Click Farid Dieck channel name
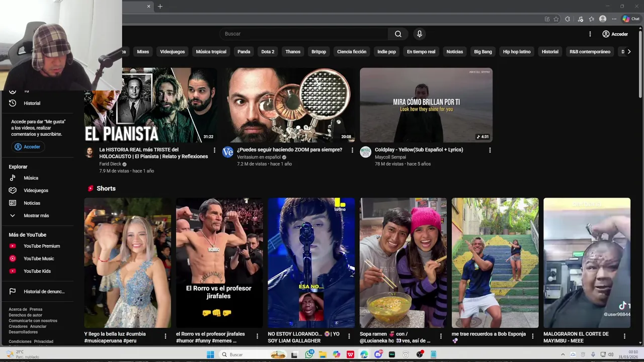 pos(110,164)
